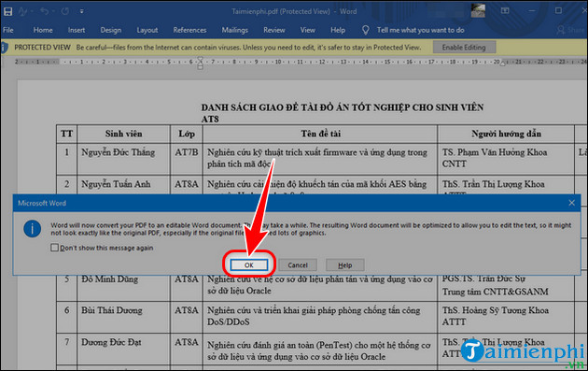Open the Layout tab
Viewport: 588px width, 371px height.
point(147,30)
